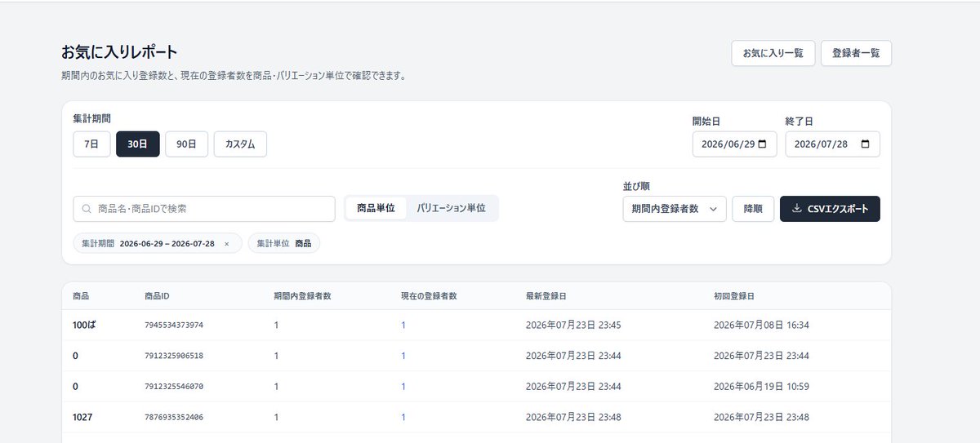The width and height of the screenshot is (980, 443).
Task: Open current registrants link for product 7912325546070
Action: (x=403, y=387)
